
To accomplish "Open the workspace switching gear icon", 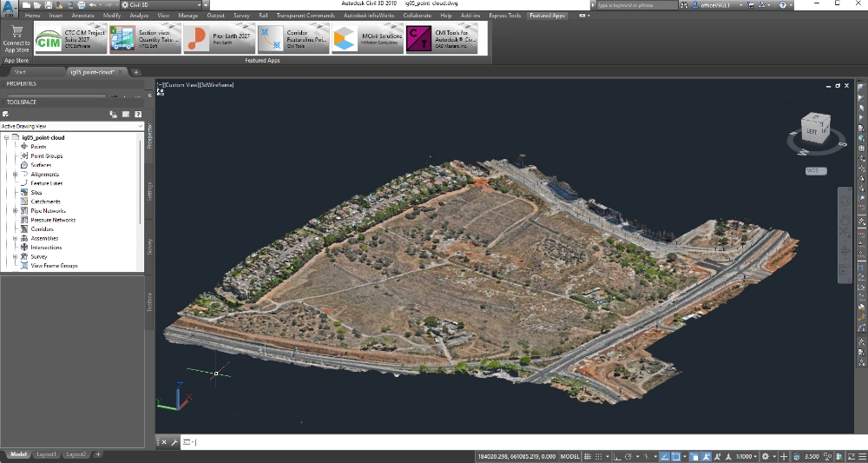I will click(766, 456).
